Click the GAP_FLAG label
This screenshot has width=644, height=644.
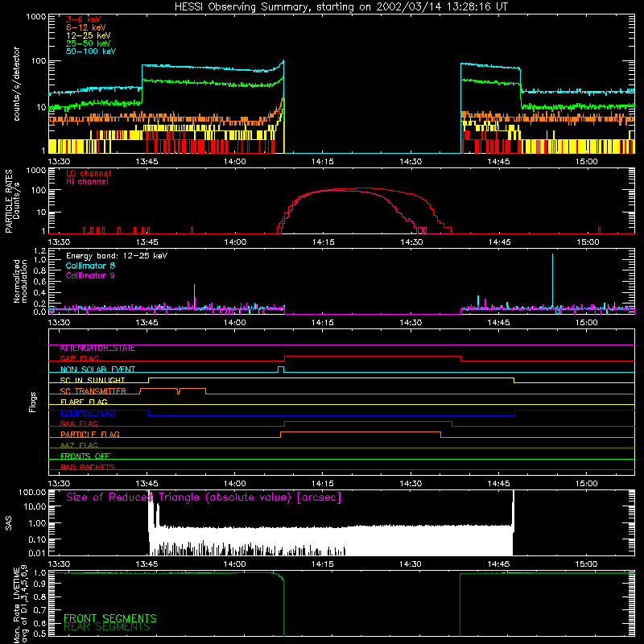pyautogui.click(x=79, y=358)
